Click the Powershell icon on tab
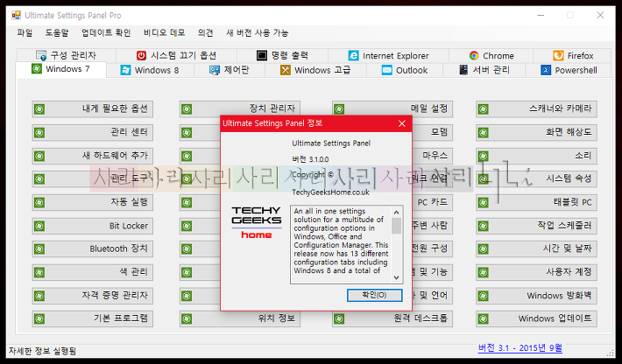 [546, 71]
